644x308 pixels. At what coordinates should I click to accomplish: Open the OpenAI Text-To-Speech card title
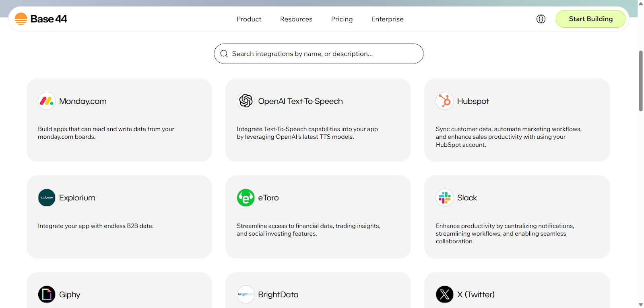point(300,101)
